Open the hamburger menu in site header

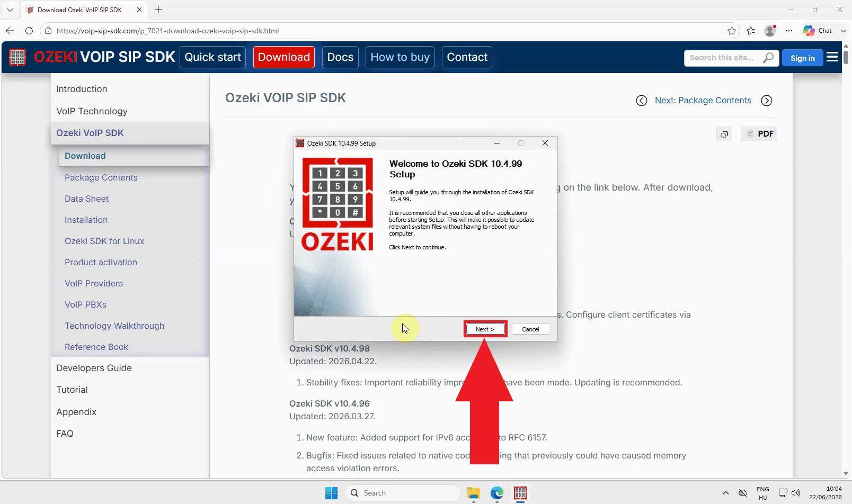click(x=832, y=57)
